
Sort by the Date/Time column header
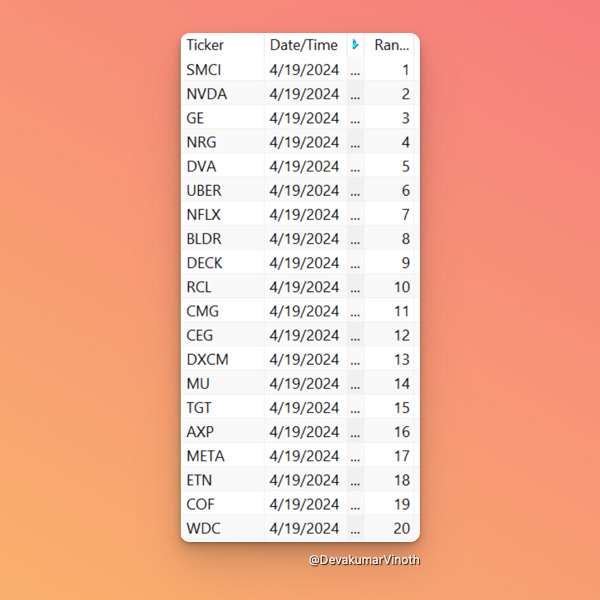click(306, 45)
